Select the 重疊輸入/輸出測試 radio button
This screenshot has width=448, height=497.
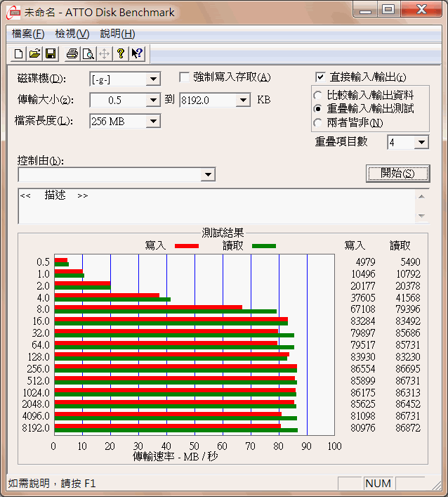tap(317, 109)
